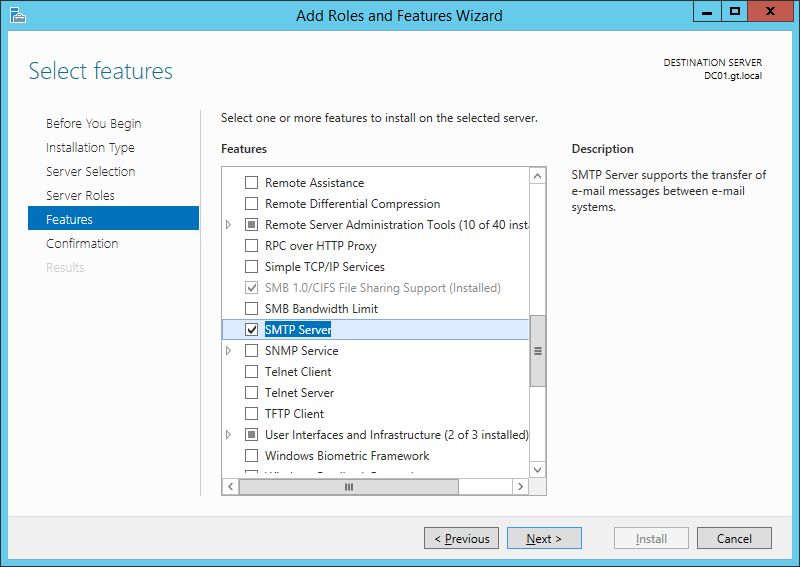Click the horizontal scroll left arrow

[231, 486]
